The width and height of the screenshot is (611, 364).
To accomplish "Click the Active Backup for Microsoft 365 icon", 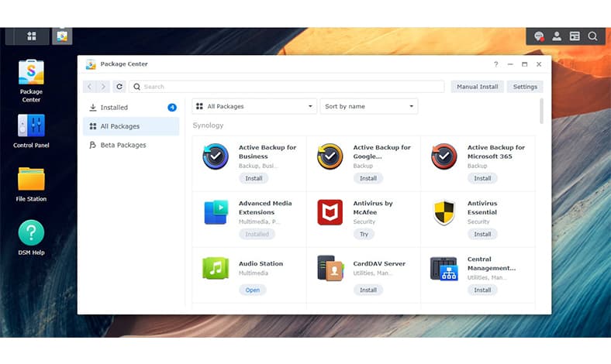I will (444, 156).
